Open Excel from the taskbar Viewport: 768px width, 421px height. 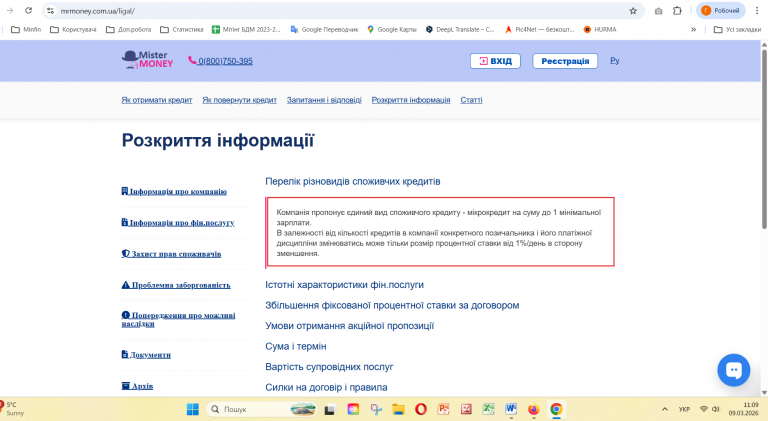488,409
